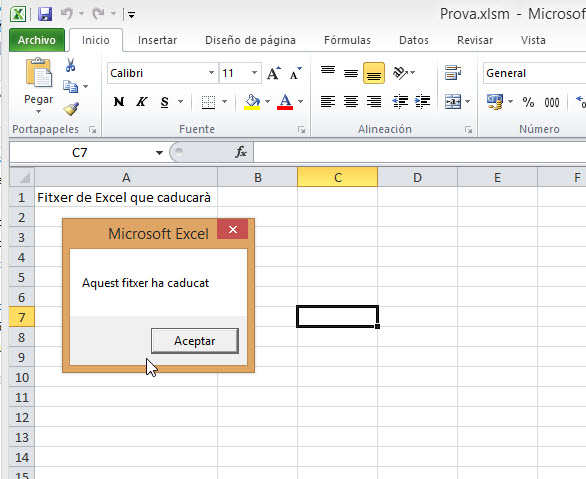Viewport: 586px width, 479px height.
Task: Decrease font size with small A icon
Action: coord(296,73)
